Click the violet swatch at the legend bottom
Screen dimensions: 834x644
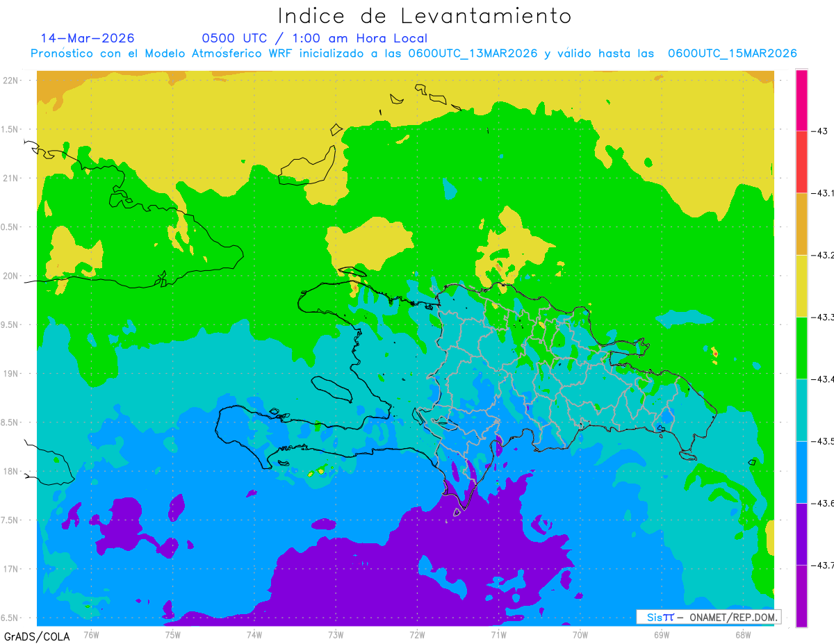pyautogui.click(x=801, y=595)
